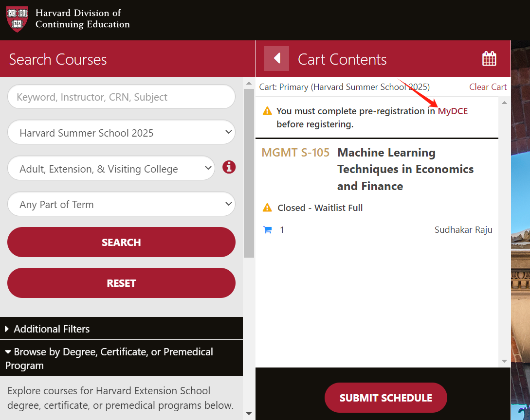Click the blue shopping cart icon

click(x=267, y=230)
